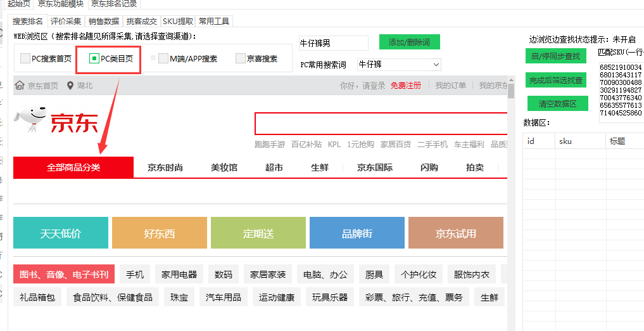
Task: Check the M端/APP搜索 option
Action: [163, 58]
